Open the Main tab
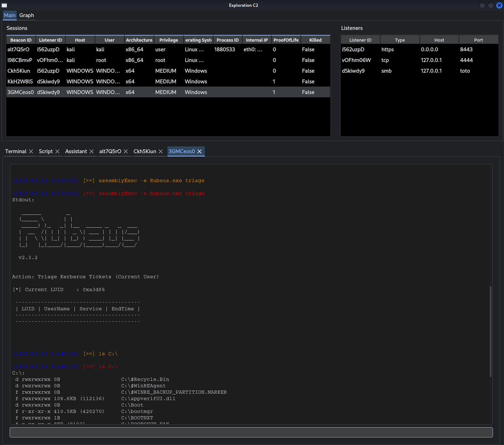The image size is (504, 445). click(10, 15)
